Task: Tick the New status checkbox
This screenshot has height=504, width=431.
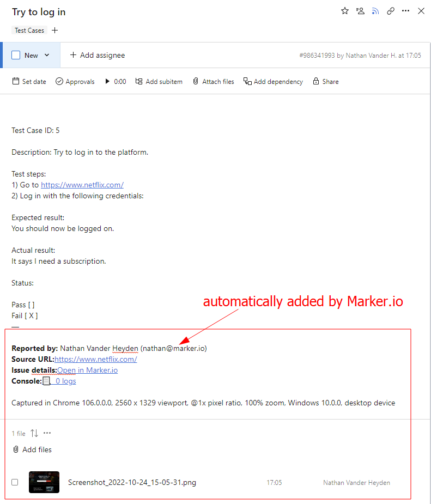Action: [x=16, y=55]
